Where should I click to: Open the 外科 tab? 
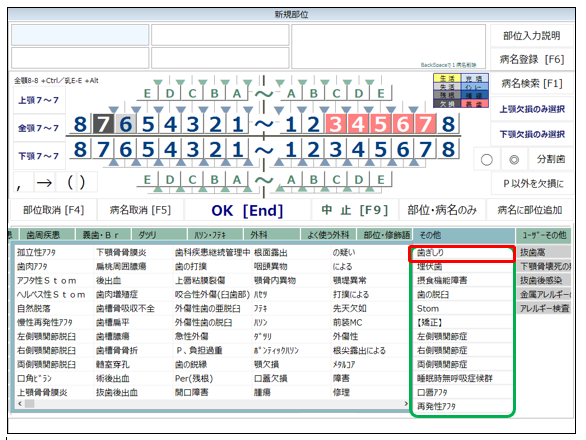pos(259,235)
